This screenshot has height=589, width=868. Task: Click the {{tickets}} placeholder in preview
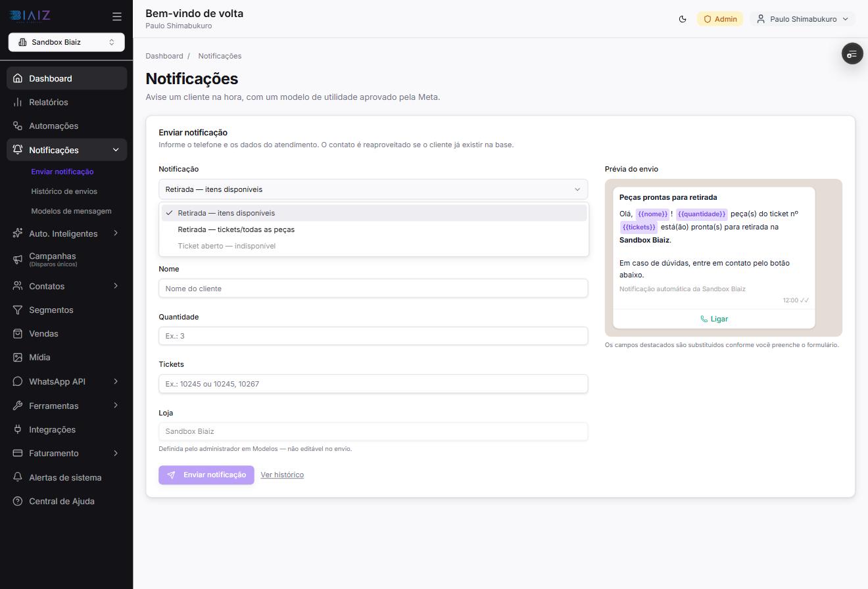[x=639, y=227]
